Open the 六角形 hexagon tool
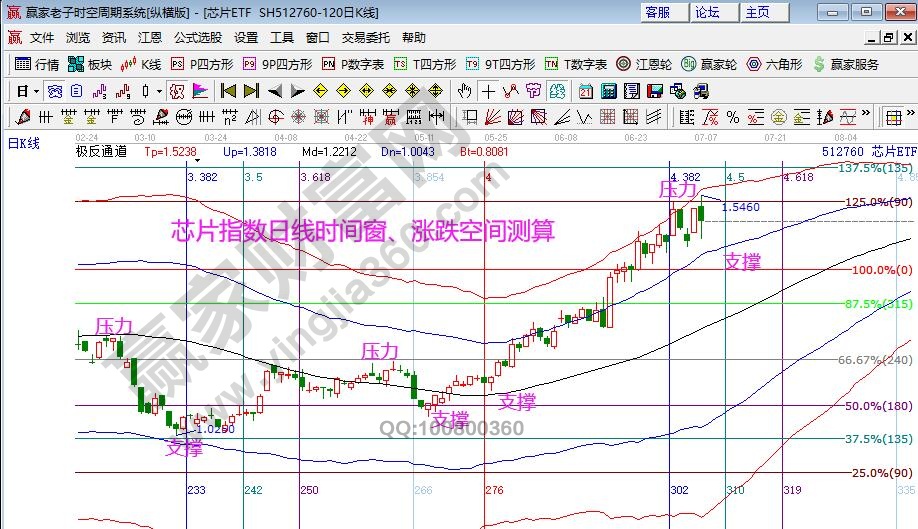 click(774, 64)
